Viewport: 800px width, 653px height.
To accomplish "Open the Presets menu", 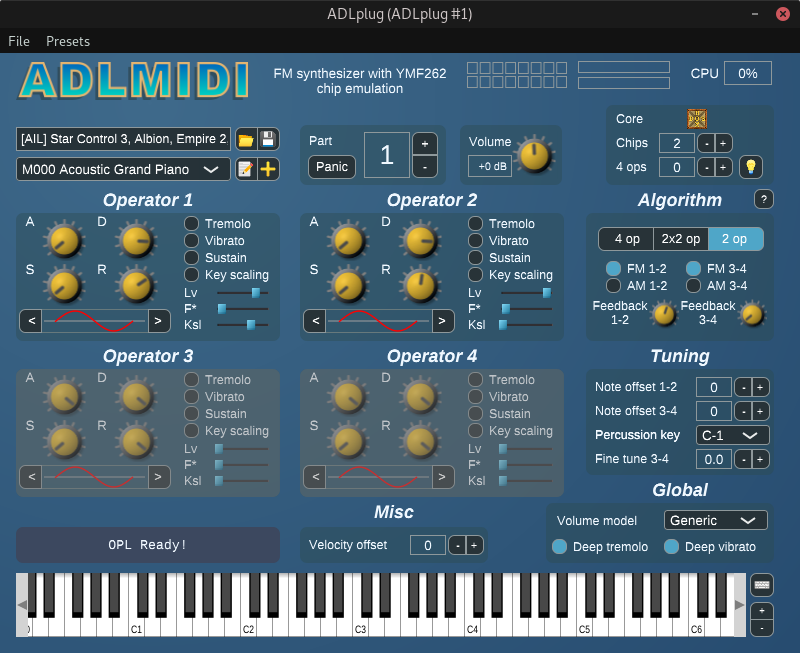I will tap(68, 41).
